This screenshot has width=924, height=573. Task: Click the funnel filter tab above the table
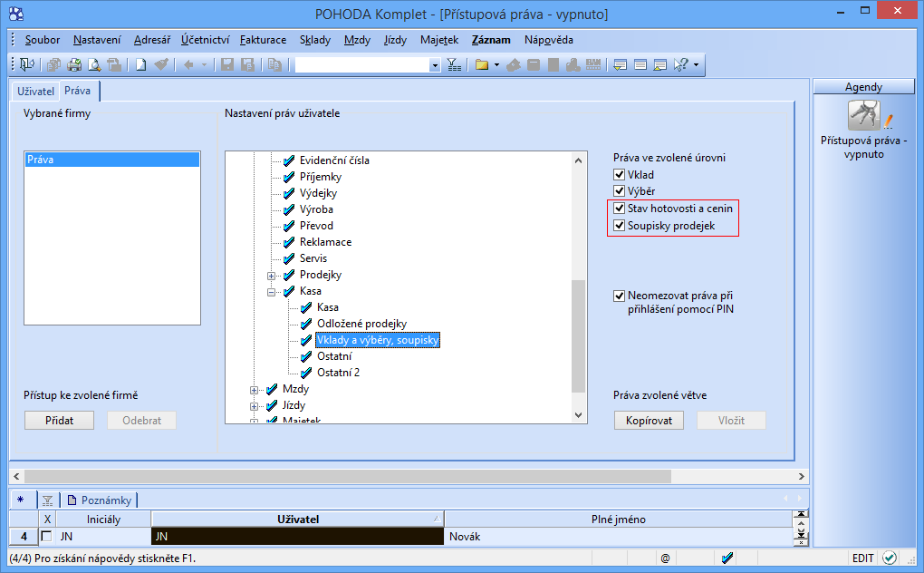tap(48, 500)
